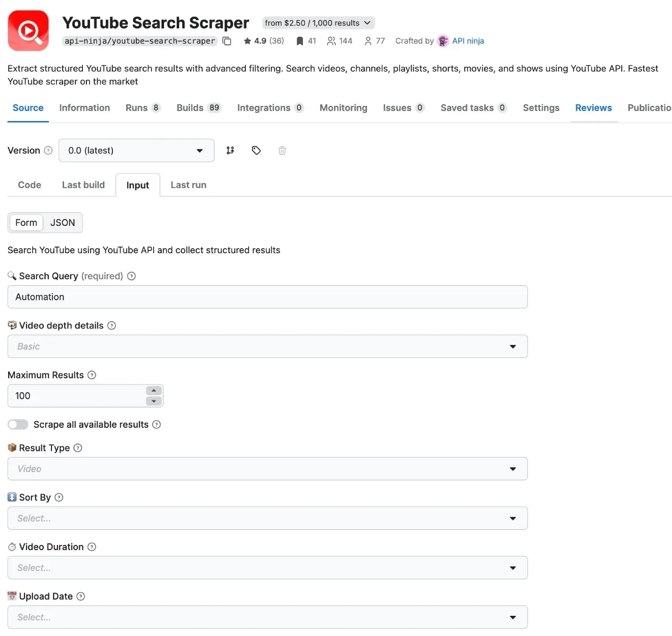Open the Version selector showing 0.0 latest
Viewport: 672px width, 636px height.
(x=136, y=150)
